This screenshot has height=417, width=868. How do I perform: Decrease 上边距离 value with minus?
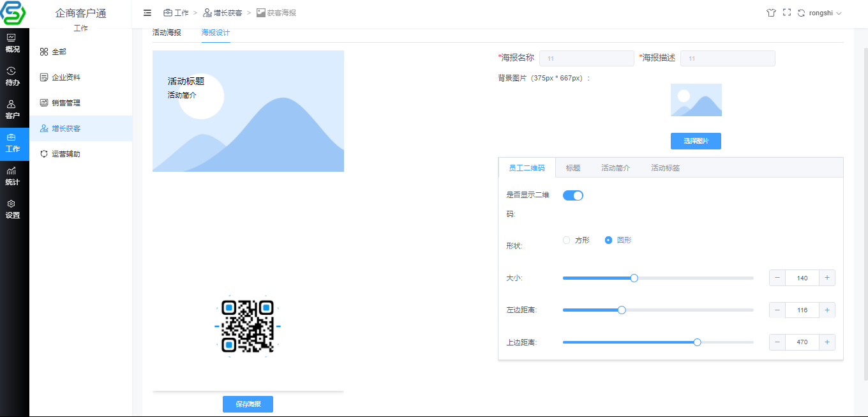click(778, 342)
